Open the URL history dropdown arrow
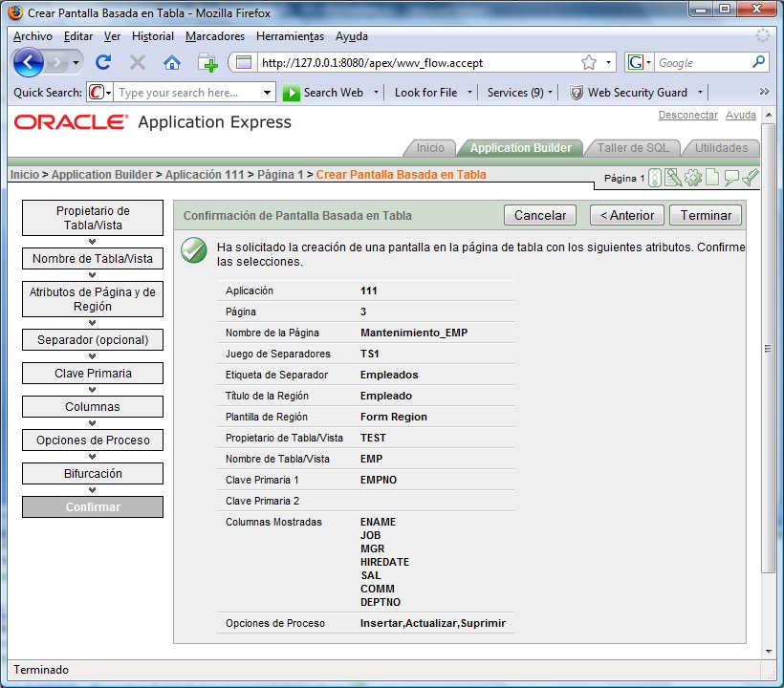The height and width of the screenshot is (688, 784). pyautogui.click(x=608, y=62)
